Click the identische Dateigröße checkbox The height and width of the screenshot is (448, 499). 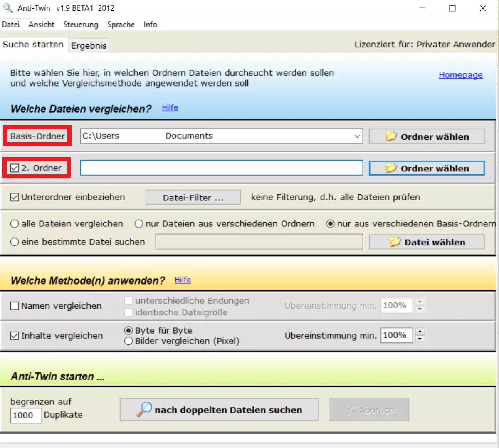(x=128, y=312)
